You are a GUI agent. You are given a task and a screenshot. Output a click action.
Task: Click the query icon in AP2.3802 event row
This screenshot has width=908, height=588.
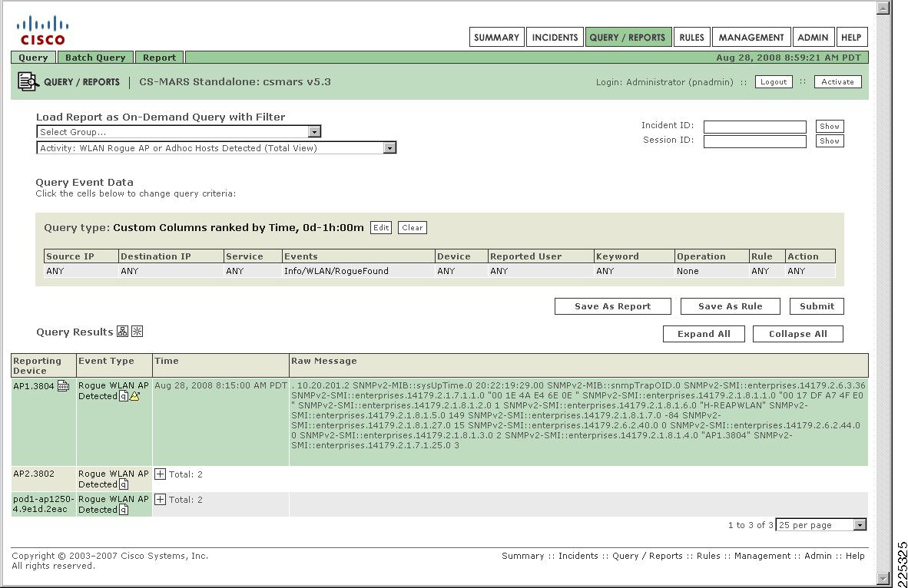click(x=124, y=484)
